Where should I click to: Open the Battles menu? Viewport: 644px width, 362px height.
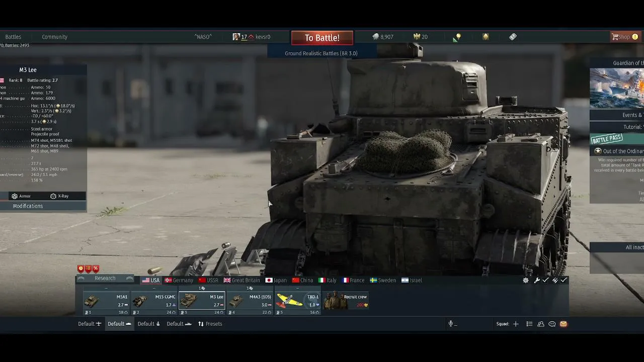(x=13, y=37)
